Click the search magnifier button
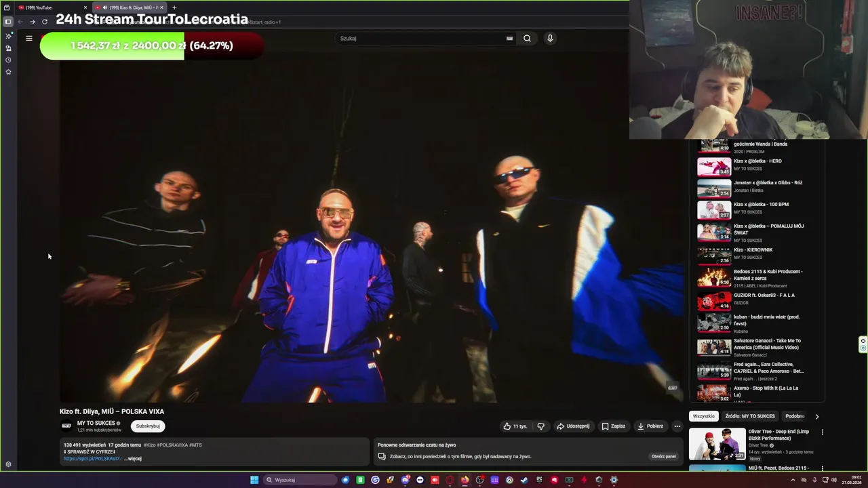Image resolution: width=868 pixels, height=488 pixels. pos(527,38)
